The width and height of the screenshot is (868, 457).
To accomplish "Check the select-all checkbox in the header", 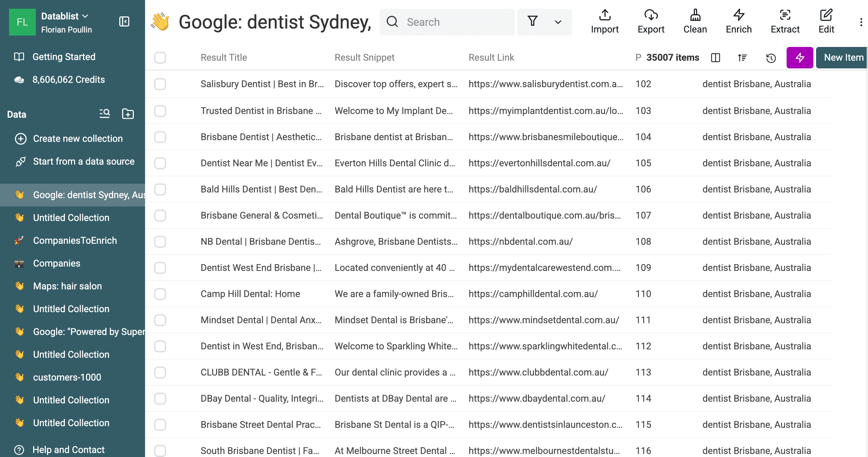I will (x=160, y=58).
